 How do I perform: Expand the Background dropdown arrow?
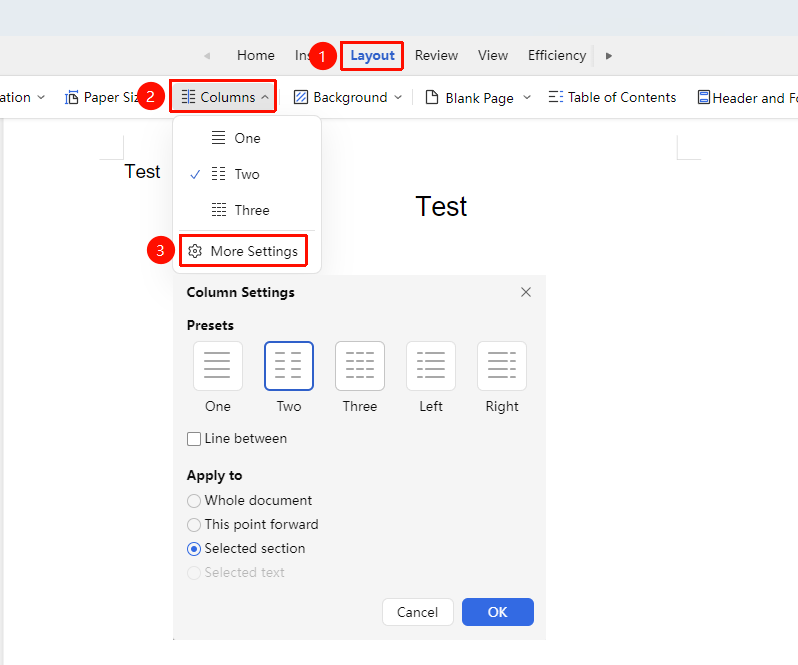(x=398, y=97)
